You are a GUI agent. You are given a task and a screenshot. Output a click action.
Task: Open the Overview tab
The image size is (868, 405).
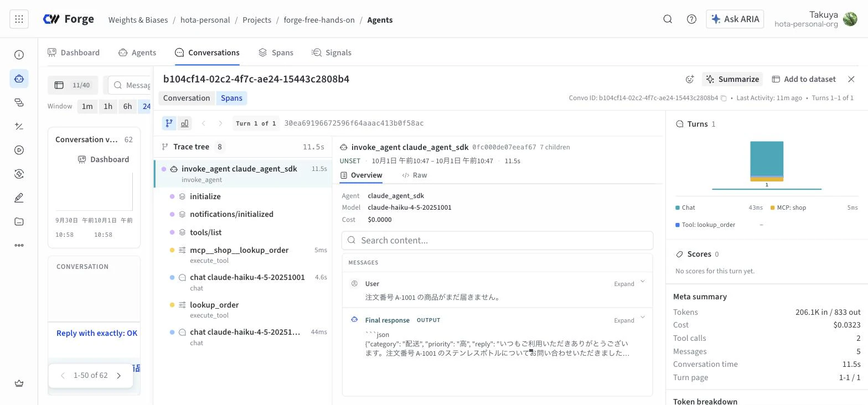click(361, 175)
